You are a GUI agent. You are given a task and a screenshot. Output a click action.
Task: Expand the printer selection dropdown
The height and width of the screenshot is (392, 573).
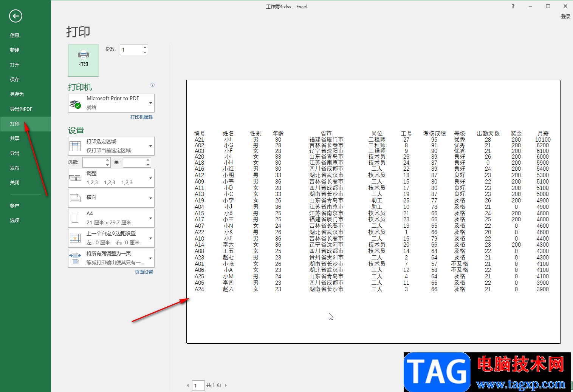click(150, 103)
